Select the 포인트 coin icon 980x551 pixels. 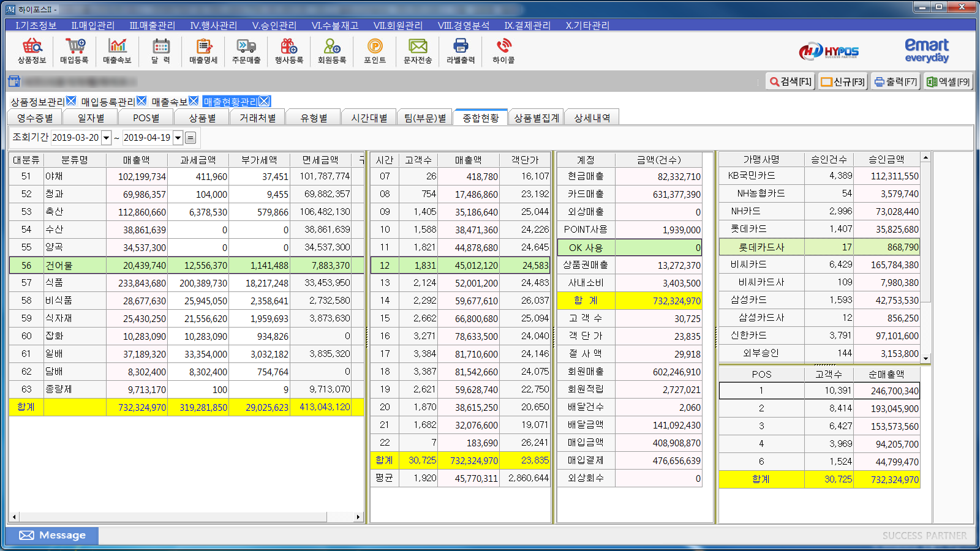coord(375,51)
